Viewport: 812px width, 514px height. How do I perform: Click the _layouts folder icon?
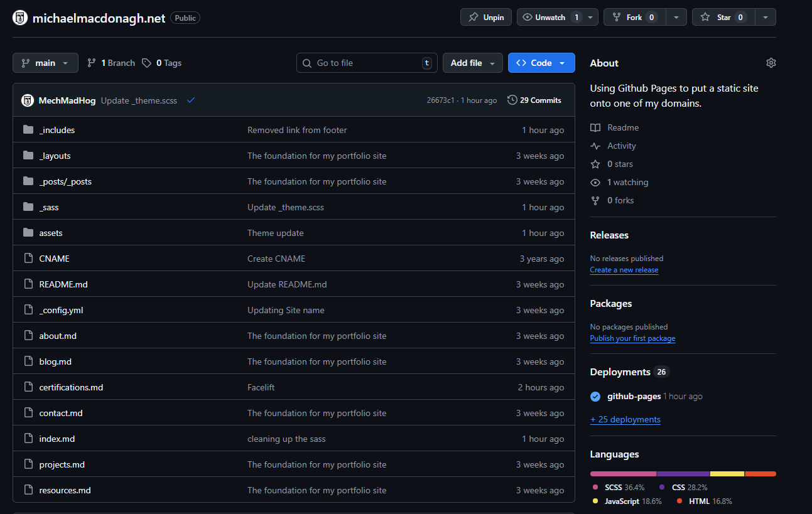28,156
